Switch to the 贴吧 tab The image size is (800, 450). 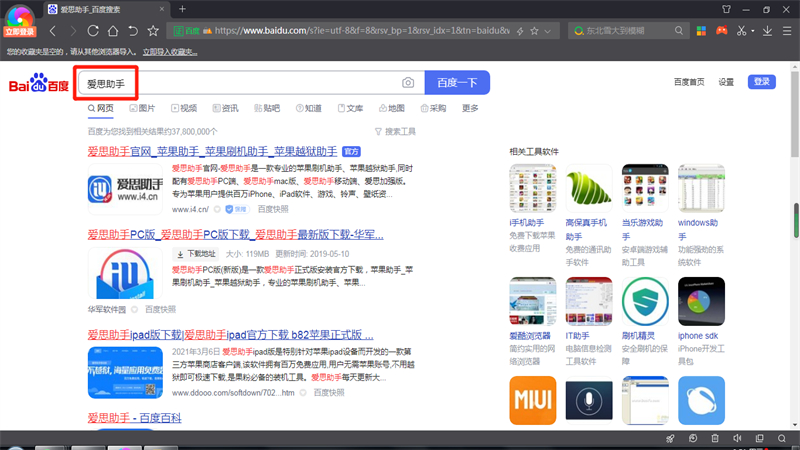click(x=267, y=108)
